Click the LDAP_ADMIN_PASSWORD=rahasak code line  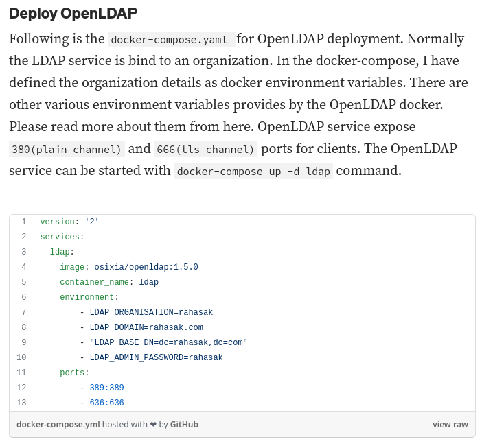(x=156, y=357)
